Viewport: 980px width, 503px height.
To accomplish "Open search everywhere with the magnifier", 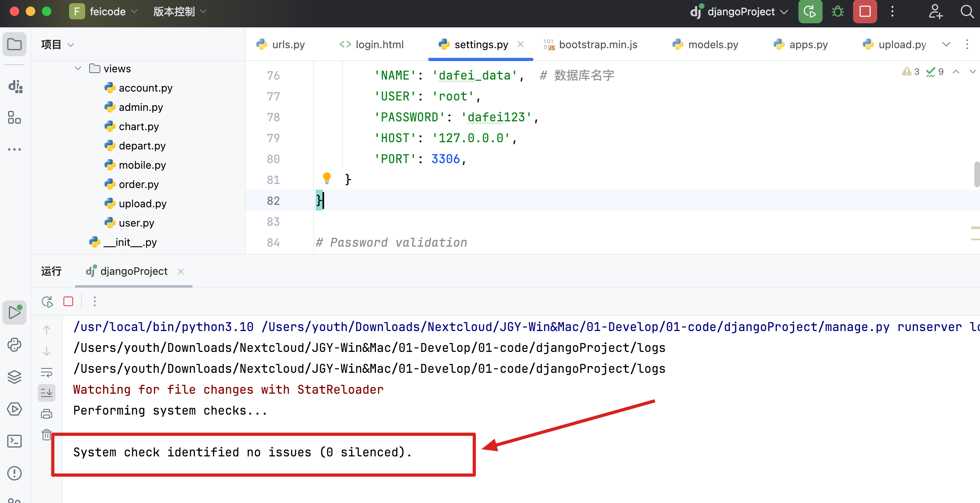I will click(968, 11).
